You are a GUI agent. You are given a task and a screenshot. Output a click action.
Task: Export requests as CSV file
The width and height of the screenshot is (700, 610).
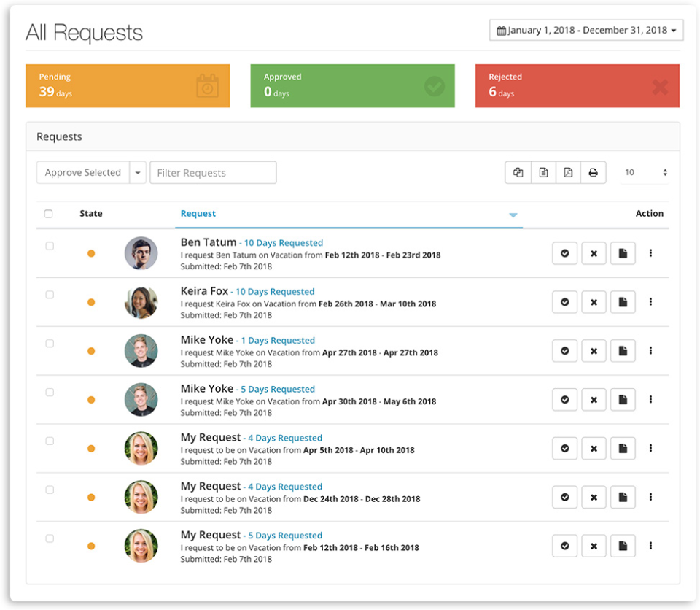click(543, 172)
